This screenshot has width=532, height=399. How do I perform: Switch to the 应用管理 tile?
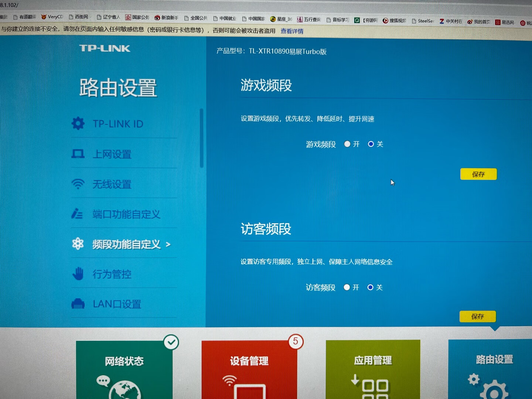373,369
